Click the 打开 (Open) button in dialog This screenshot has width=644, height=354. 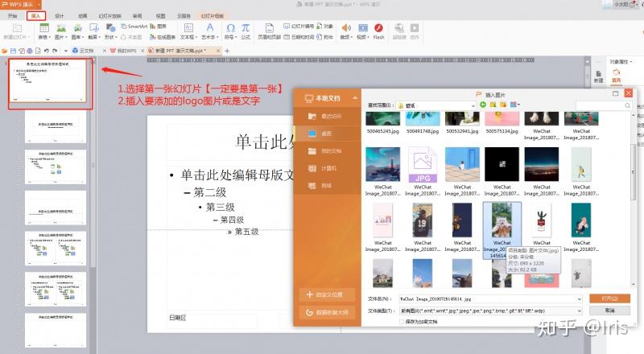tap(609, 298)
